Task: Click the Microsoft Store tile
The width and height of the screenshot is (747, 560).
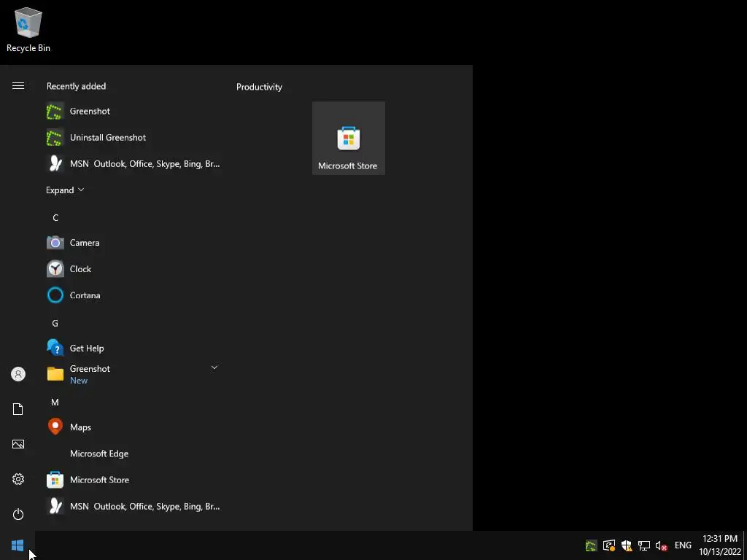Action: coord(348,138)
